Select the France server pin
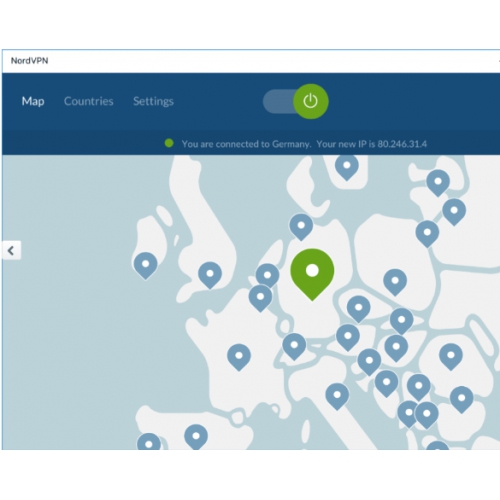Screen dimensions: 500x500 [x=239, y=357]
